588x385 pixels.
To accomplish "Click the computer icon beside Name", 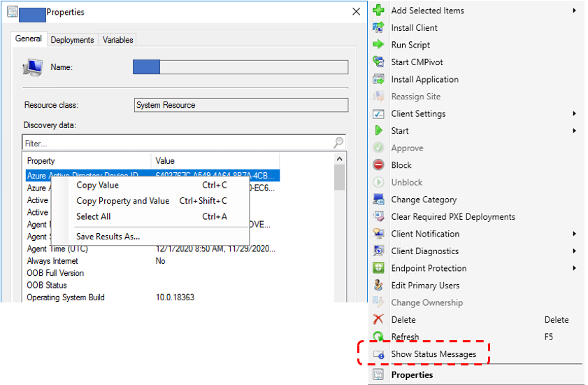I will pyautogui.click(x=33, y=68).
